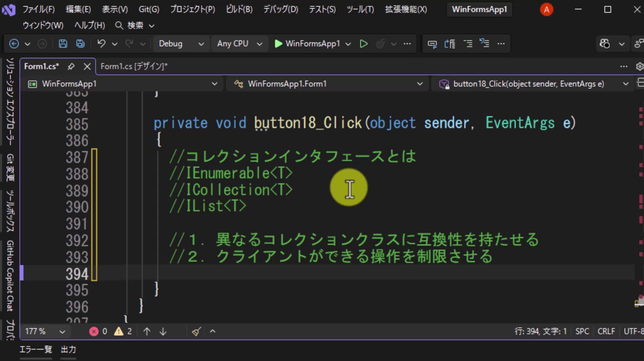Click the code cleanup broom icon
644x361 pixels.
point(196,331)
